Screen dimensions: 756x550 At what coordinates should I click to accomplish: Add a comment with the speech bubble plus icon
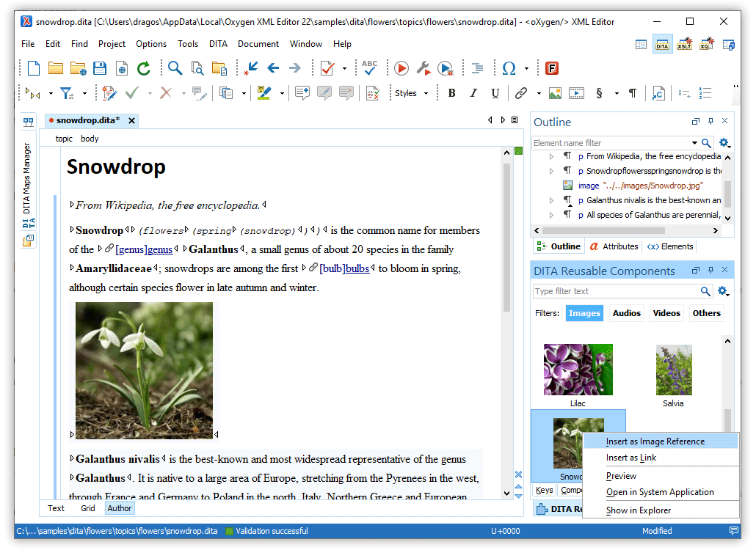[302, 93]
